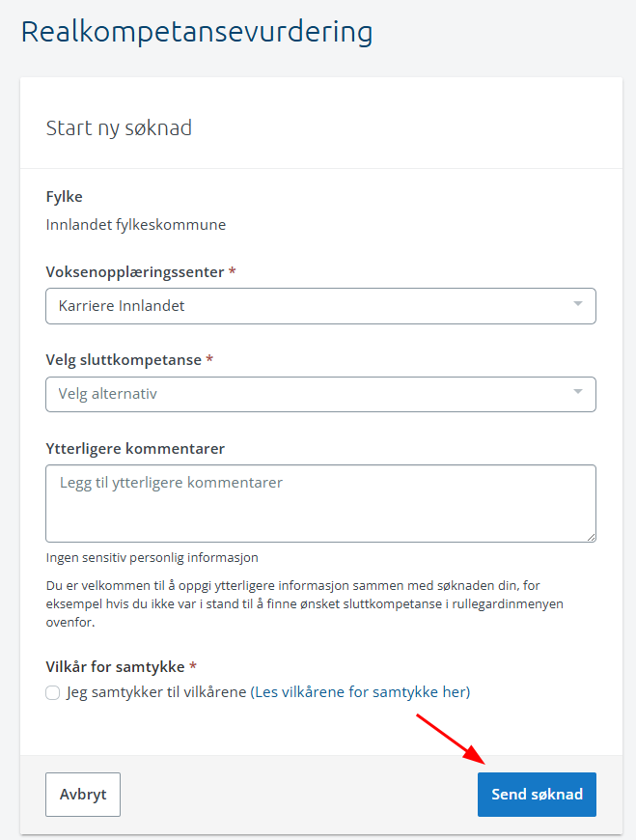Click the Voksenopplæringssenter field label
The width and height of the screenshot is (636, 840).
[135, 271]
